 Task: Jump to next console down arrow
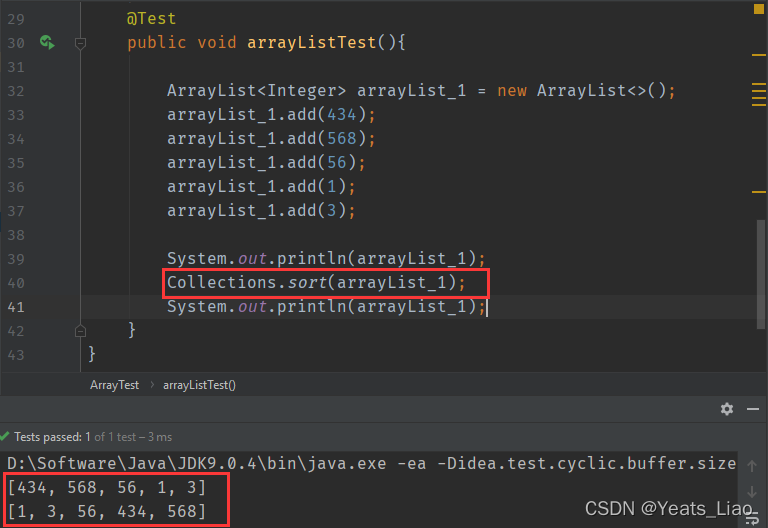pos(752,491)
